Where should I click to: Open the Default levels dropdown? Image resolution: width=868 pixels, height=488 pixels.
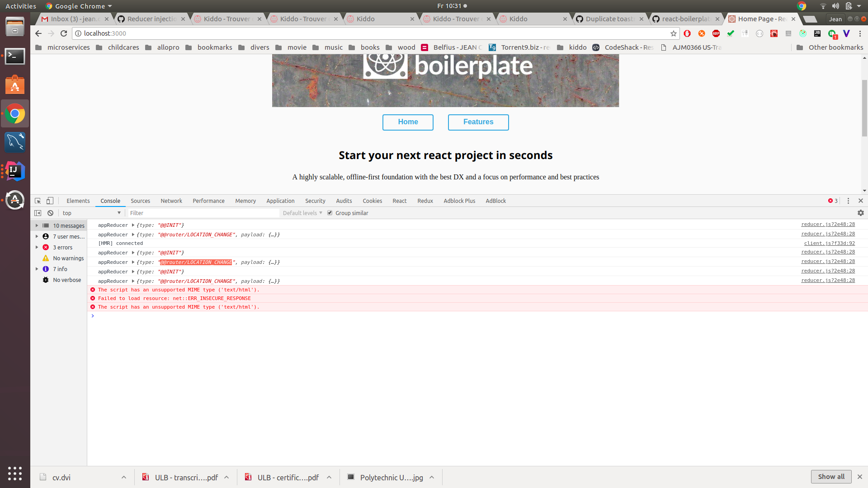coord(302,213)
